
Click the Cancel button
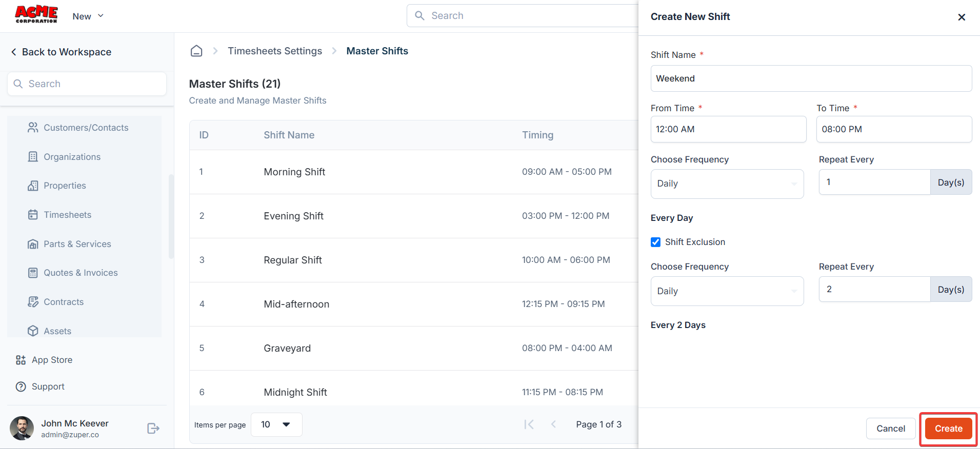pyautogui.click(x=891, y=428)
